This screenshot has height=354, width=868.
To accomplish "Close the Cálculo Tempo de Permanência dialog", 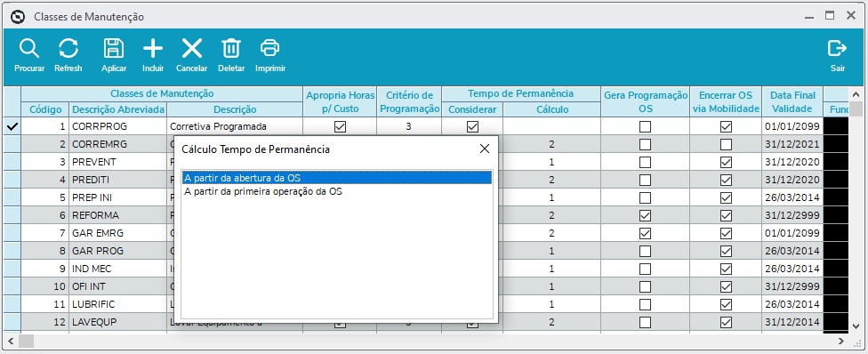I will [485, 149].
